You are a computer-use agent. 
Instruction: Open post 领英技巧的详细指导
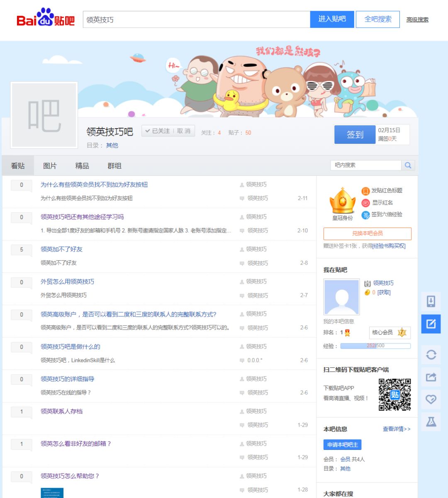(x=67, y=379)
